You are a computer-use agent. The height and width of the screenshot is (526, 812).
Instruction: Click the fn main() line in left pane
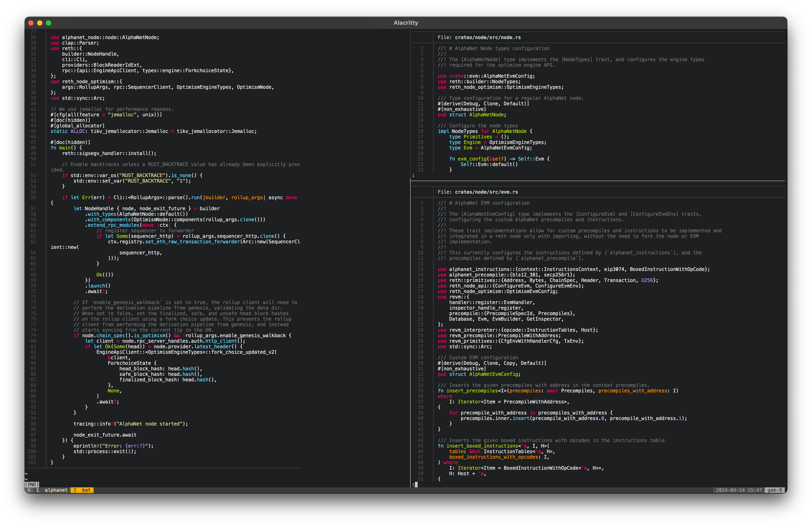tap(66, 148)
